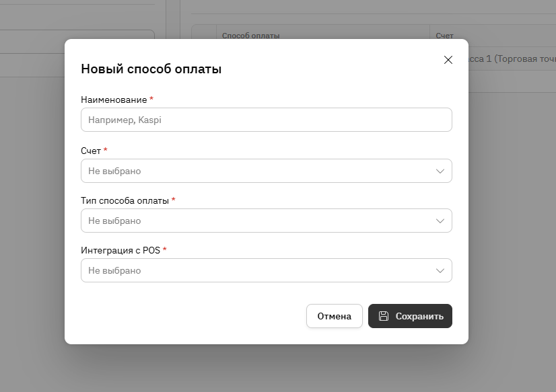Open the Счет dropdown field
This screenshot has width=556, height=392.
(x=256, y=171)
